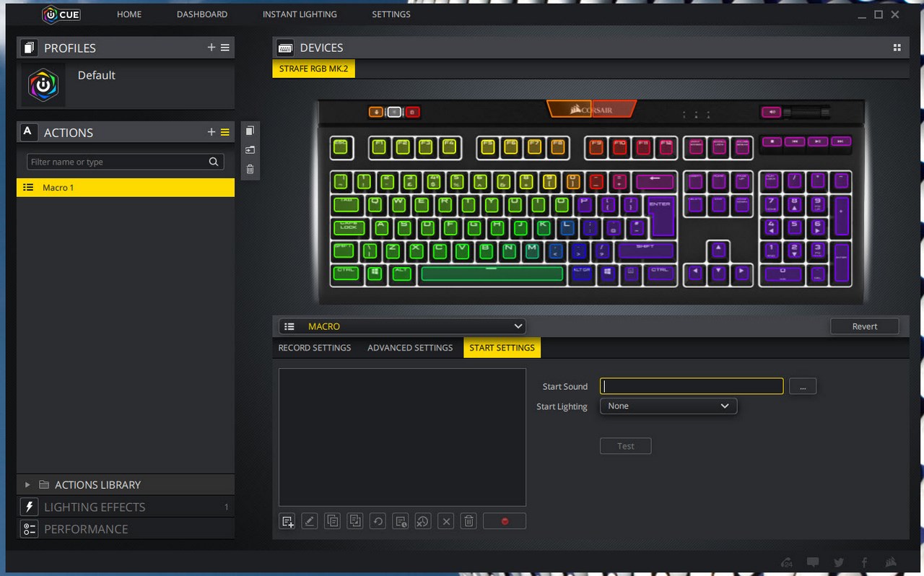
Task: Open the chat forum icon in footer
Action: 813,562
